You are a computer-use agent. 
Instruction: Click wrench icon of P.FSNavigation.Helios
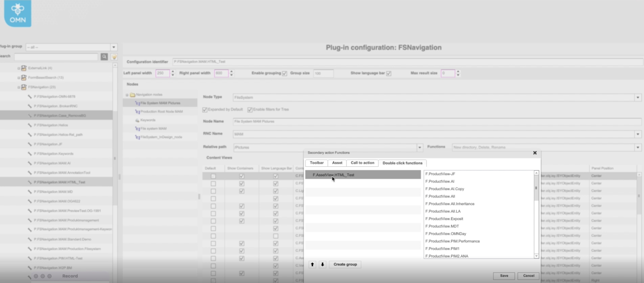30,125
